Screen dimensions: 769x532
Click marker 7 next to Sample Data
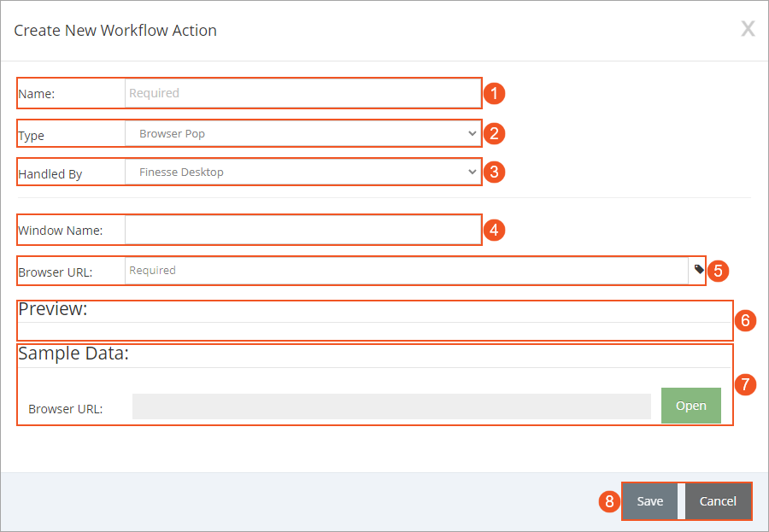click(x=745, y=384)
